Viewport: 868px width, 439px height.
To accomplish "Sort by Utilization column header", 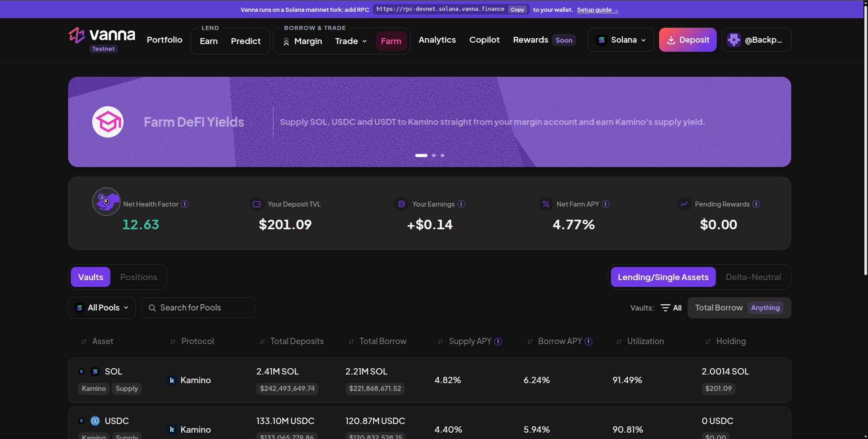I will click(640, 341).
